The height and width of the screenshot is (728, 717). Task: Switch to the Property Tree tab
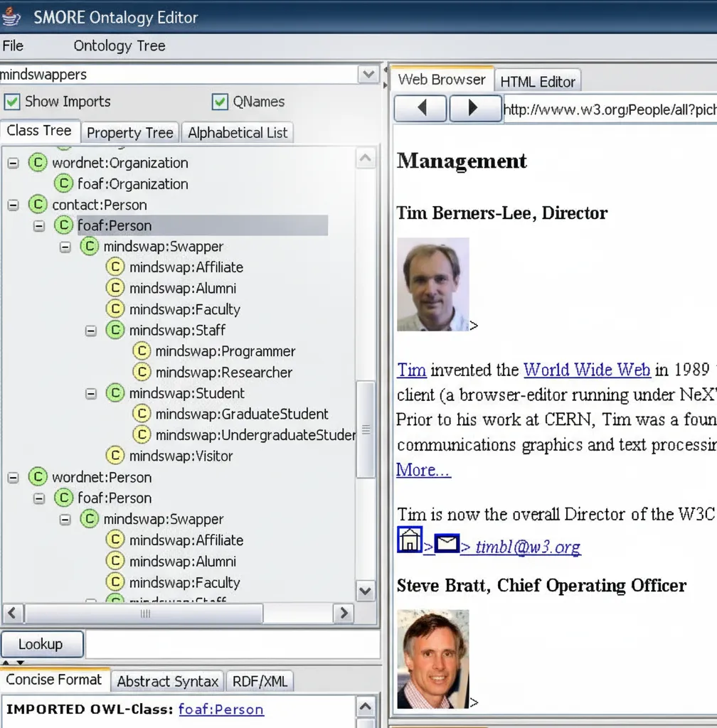pos(129,133)
